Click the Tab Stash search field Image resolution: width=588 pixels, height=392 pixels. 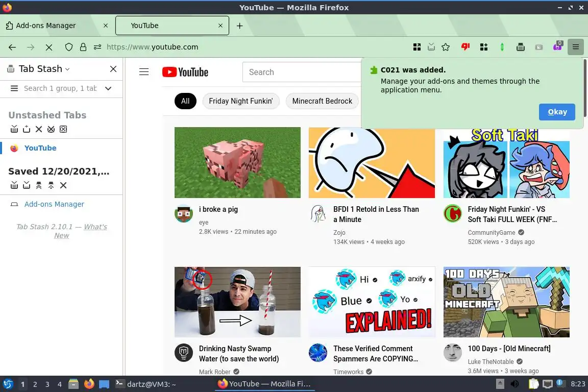(x=60, y=88)
